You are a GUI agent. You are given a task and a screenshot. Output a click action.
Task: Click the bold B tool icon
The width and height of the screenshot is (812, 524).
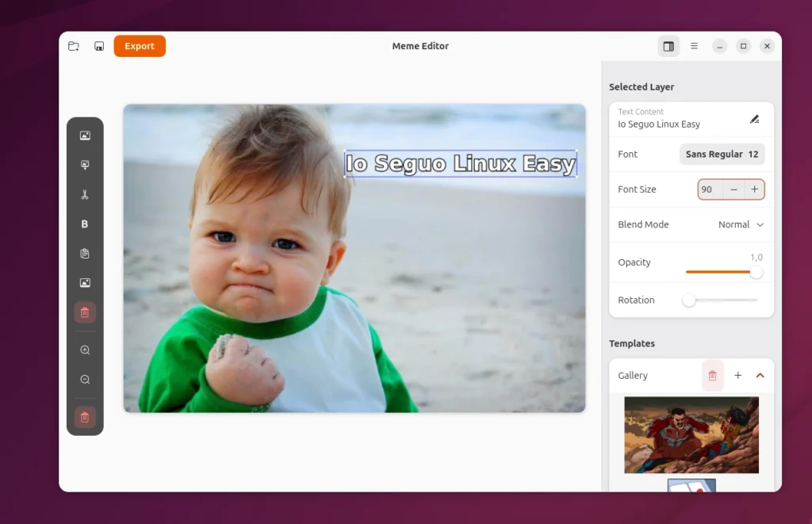(x=85, y=224)
